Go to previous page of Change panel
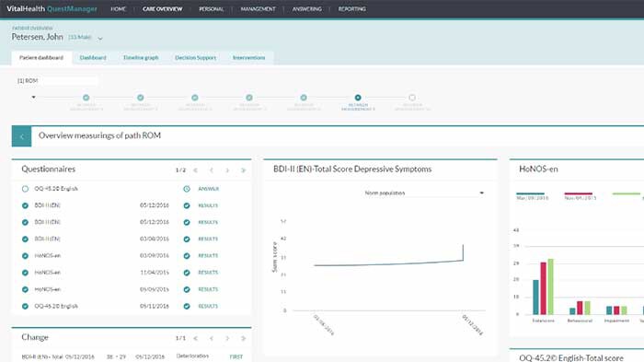644x362 pixels. 212,338
